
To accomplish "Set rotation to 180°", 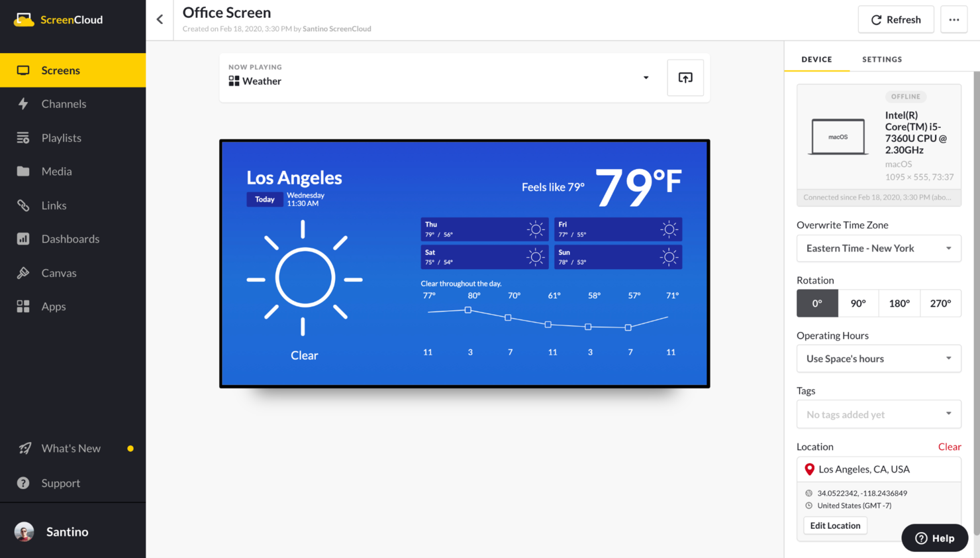I will pos(899,304).
